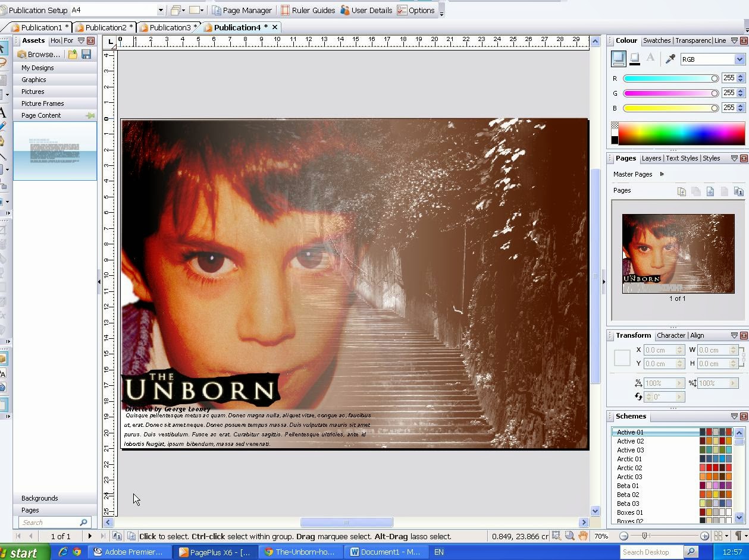Click the Page Manager icon in Pages panel
This screenshot has width=749, height=560.
click(739, 191)
